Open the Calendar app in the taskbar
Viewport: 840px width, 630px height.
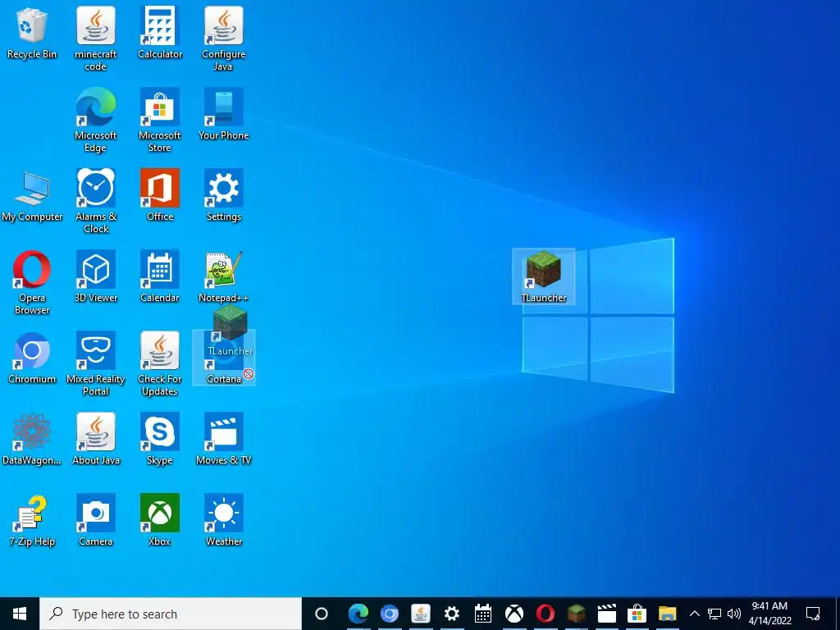coord(482,614)
